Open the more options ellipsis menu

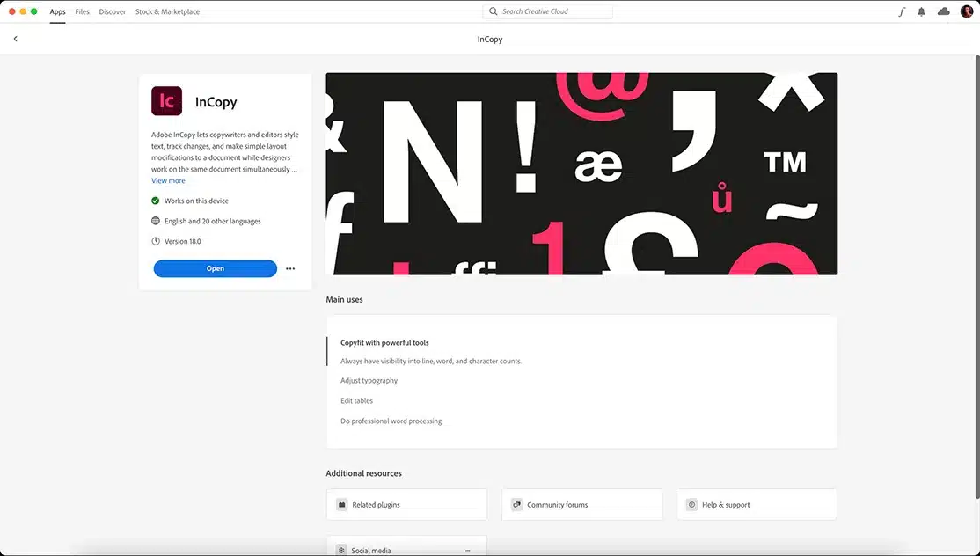290,268
